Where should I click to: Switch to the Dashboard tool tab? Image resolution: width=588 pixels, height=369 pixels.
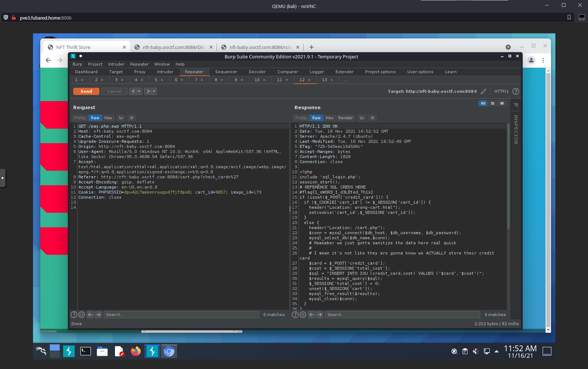86,72
